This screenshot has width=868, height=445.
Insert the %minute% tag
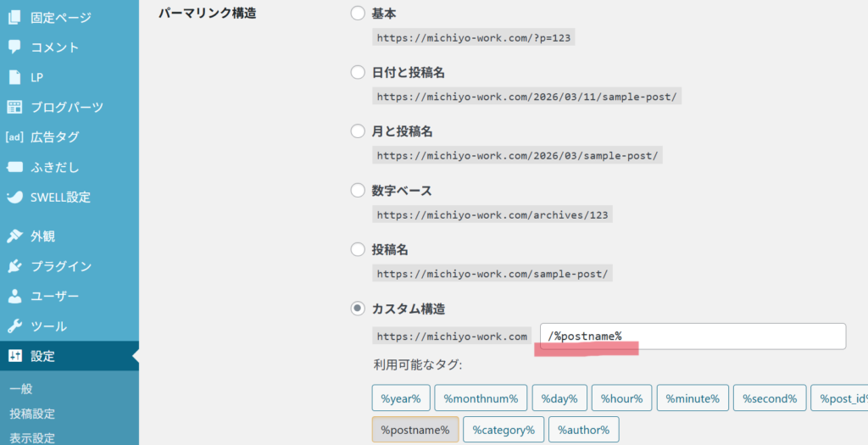[x=693, y=398]
